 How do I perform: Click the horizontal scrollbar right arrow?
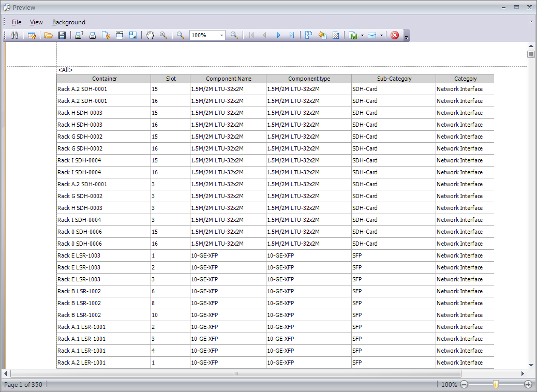(x=523, y=373)
